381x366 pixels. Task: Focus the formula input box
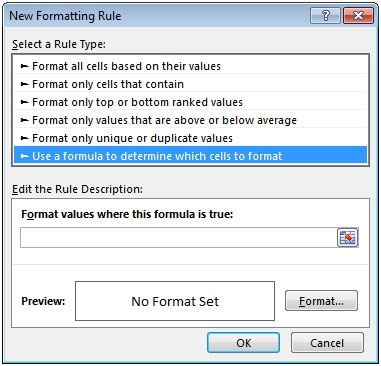pos(179,238)
